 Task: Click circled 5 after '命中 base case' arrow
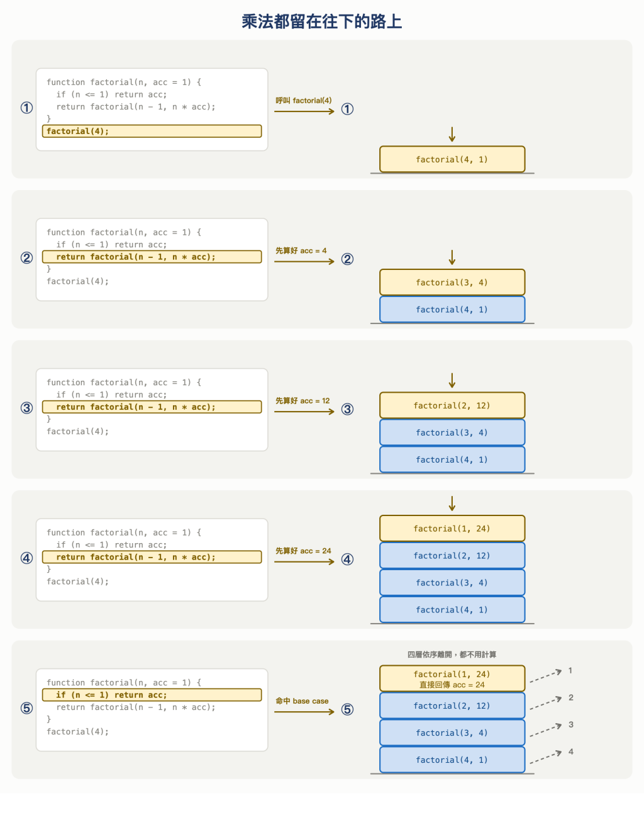point(347,709)
